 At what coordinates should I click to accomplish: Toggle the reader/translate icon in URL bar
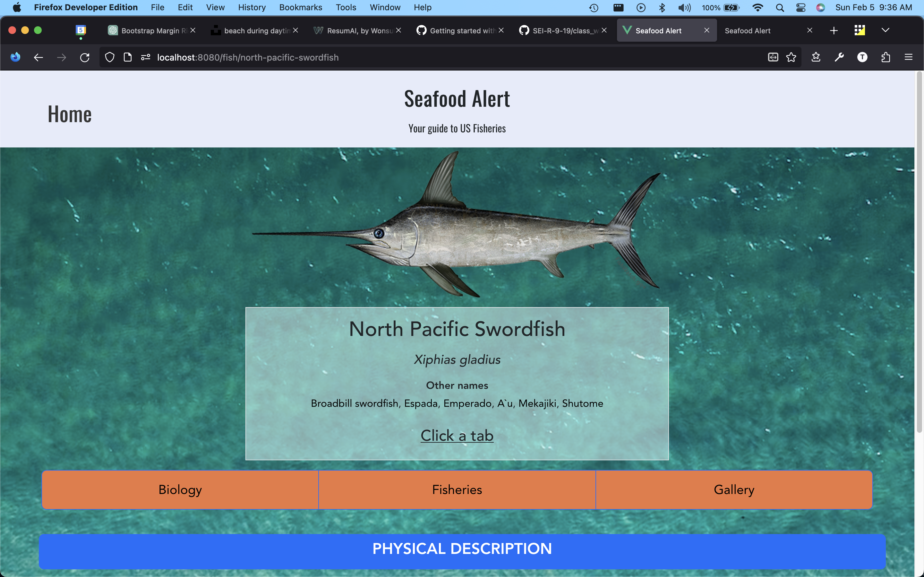point(773,58)
